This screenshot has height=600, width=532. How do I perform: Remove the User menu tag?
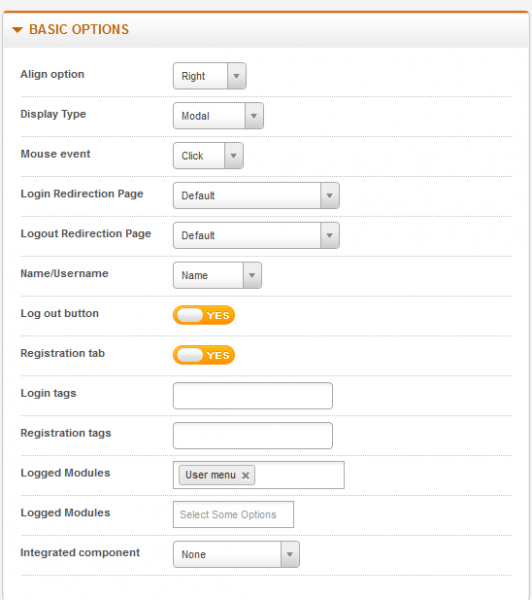pyautogui.click(x=246, y=475)
